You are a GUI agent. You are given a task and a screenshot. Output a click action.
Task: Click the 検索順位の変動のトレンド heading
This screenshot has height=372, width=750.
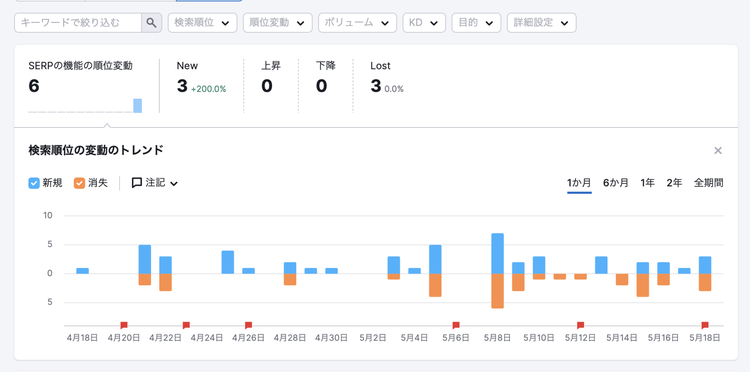click(x=96, y=151)
